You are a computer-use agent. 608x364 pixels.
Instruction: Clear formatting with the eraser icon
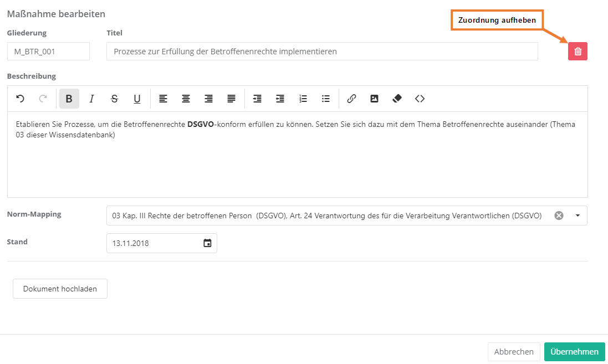tap(397, 99)
